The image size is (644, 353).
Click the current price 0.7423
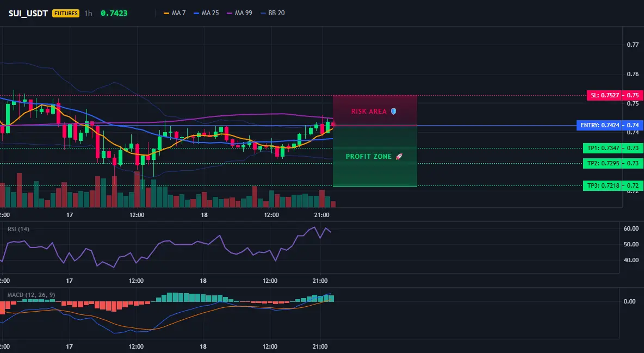pyautogui.click(x=114, y=13)
